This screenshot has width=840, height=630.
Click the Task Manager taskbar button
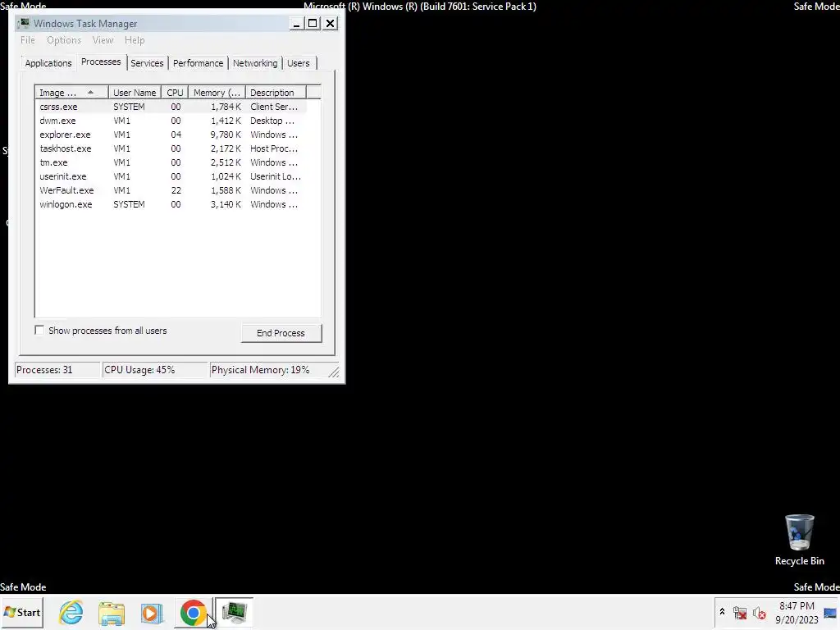click(234, 612)
